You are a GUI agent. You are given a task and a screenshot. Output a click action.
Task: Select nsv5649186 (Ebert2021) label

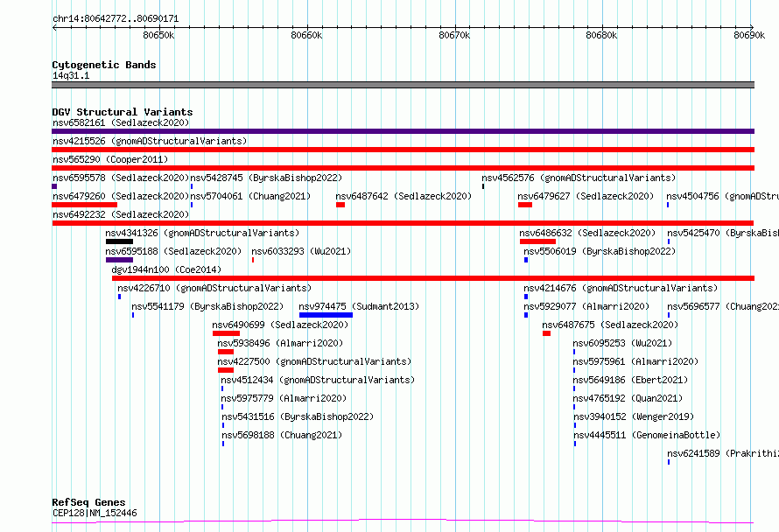(x=630, y=380)
